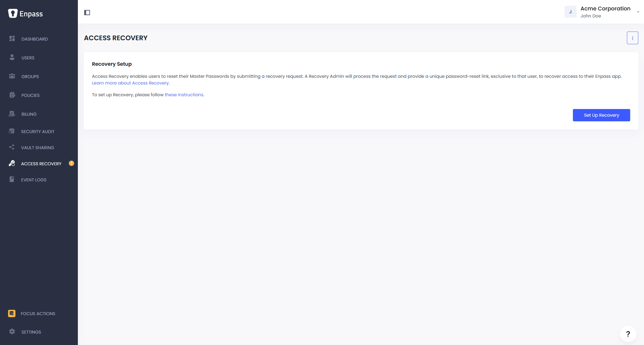644x345 pixels.
Task: Click the Focus Actions orange icon
Action: (12, 313)
